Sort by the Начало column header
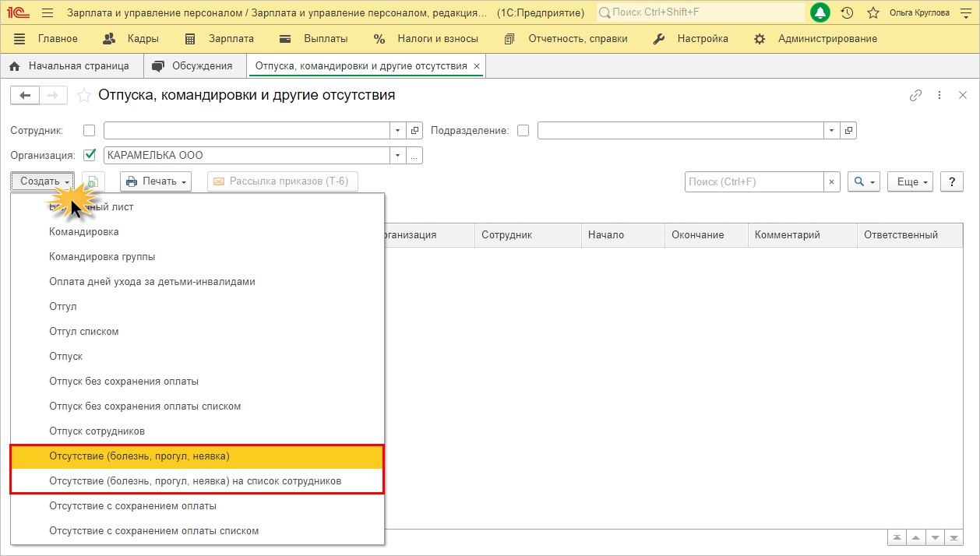The height and width of the screenshot is (556, 980). point(622,234)
